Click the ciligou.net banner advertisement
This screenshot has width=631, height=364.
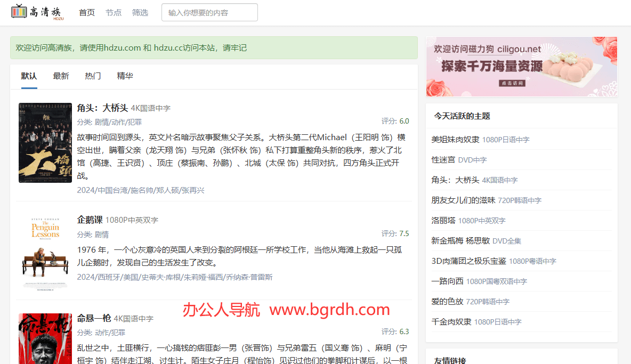pos(521,66)
